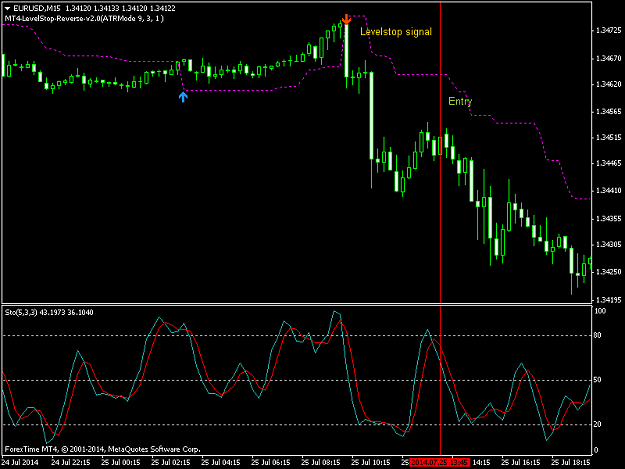
Task: Click price level 1.34670 on the scale
Action: [x=608, y=59]
